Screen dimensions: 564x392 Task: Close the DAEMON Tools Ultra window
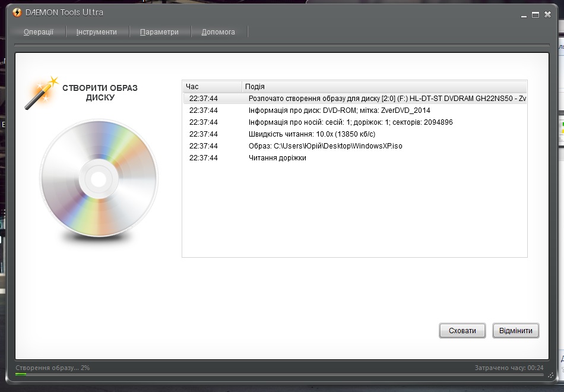point(547,14)
